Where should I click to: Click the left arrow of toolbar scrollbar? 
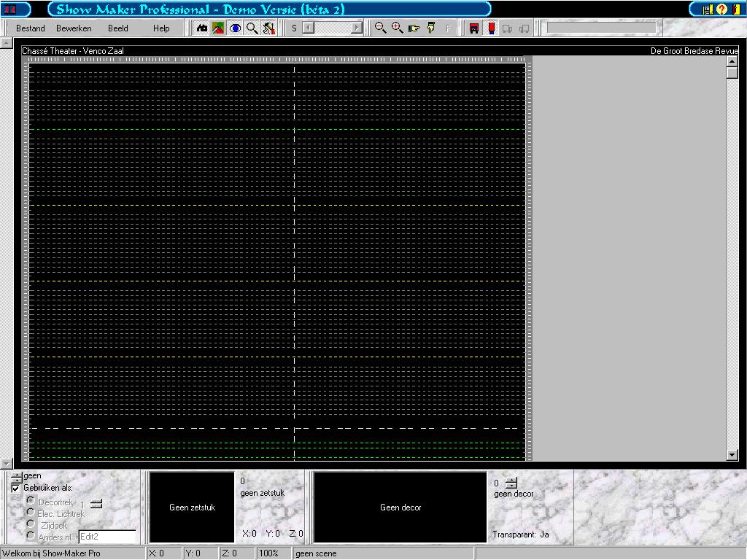tap(309, 28)
